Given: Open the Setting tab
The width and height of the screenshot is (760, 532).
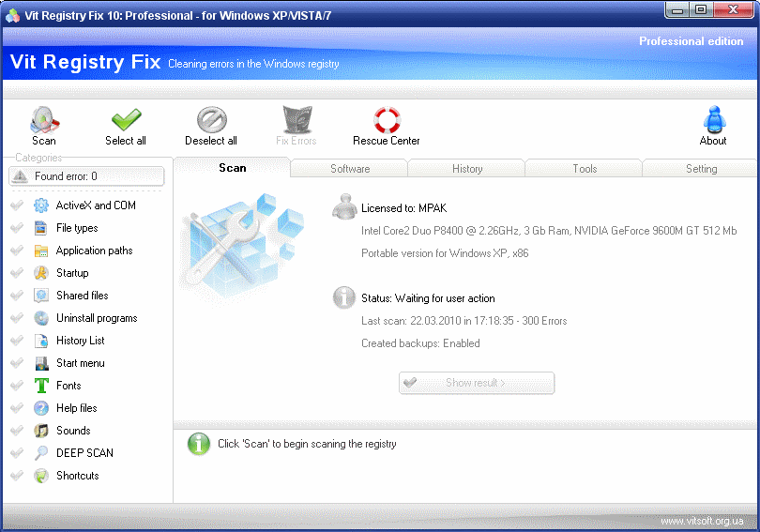Looking at the screenshot, I should 700,169.
